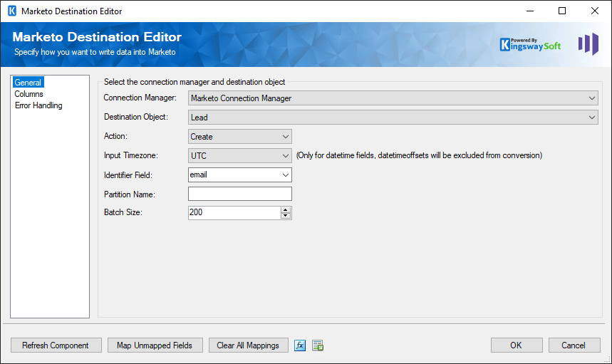Minimize the Marketo Destination Editor window
Viewport: 612px width, 364px height.
point(529,11)
